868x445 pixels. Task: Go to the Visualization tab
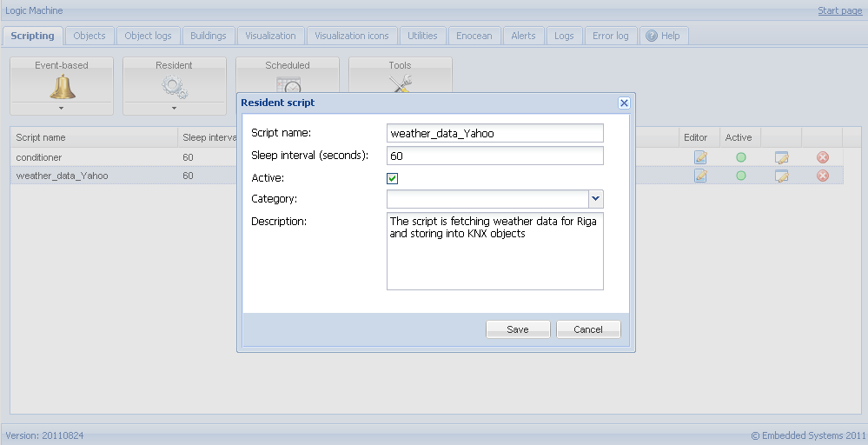click(271, 36)
